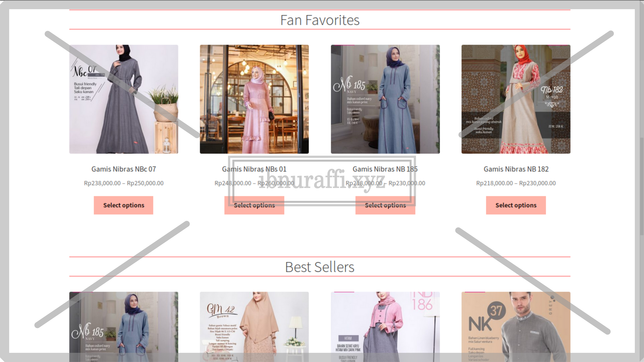Click Gamis Nibras NB 185 title link
Image resolution: width=644 pixels, height=362 pixels.
click(385, 169)
